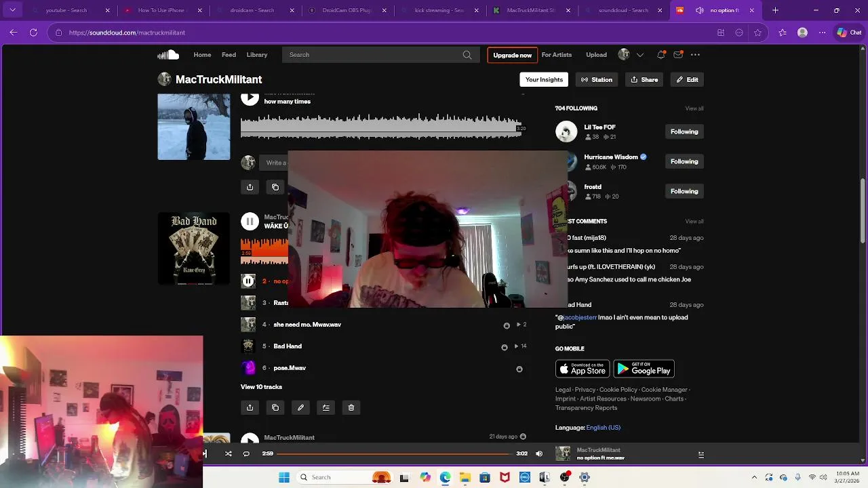Copy link icon under 'how many times'

[x=275, y=187]
